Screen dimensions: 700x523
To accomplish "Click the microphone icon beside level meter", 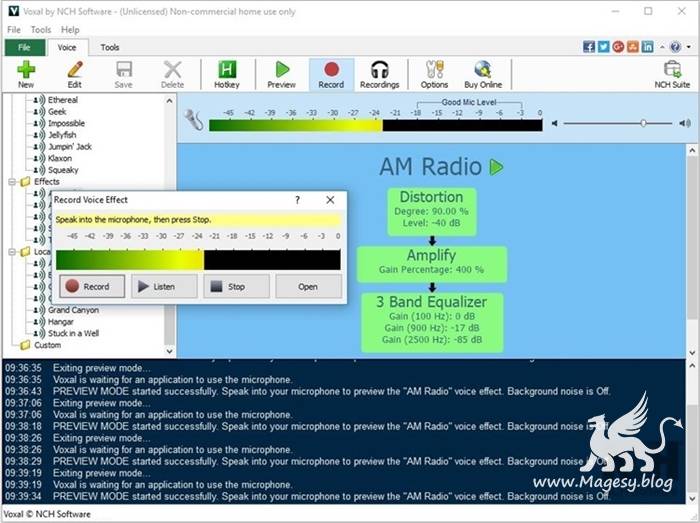I will coord(194,120).
